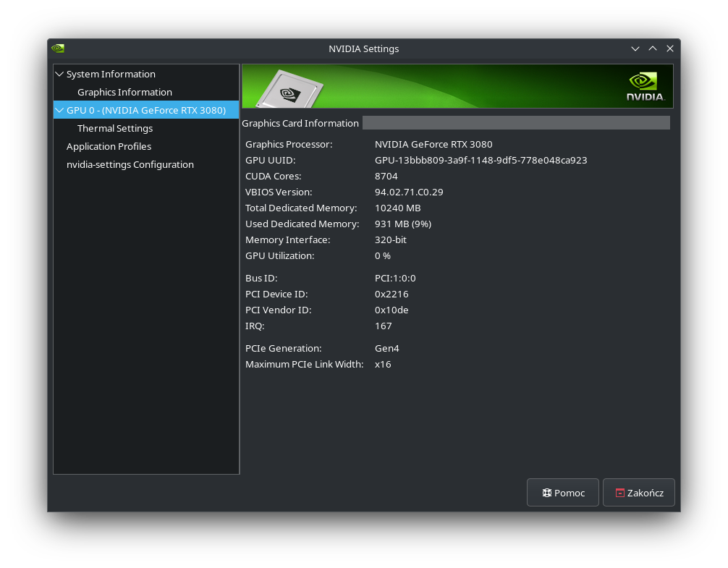Minimize window with the down chevron
The width and height of the screenshot is (728, 568).
click(x=635, y=48)
